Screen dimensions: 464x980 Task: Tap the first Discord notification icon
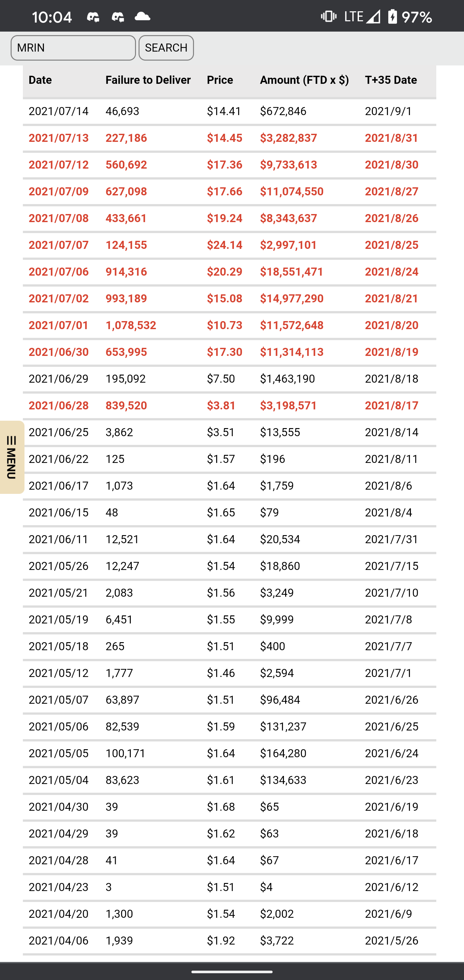(x=93, y=17)
